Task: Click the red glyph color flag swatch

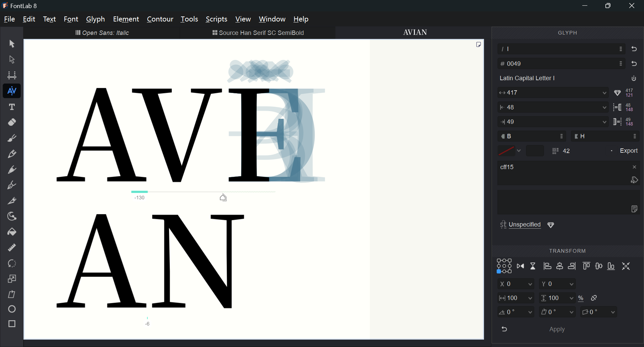Action: [506, 151]
